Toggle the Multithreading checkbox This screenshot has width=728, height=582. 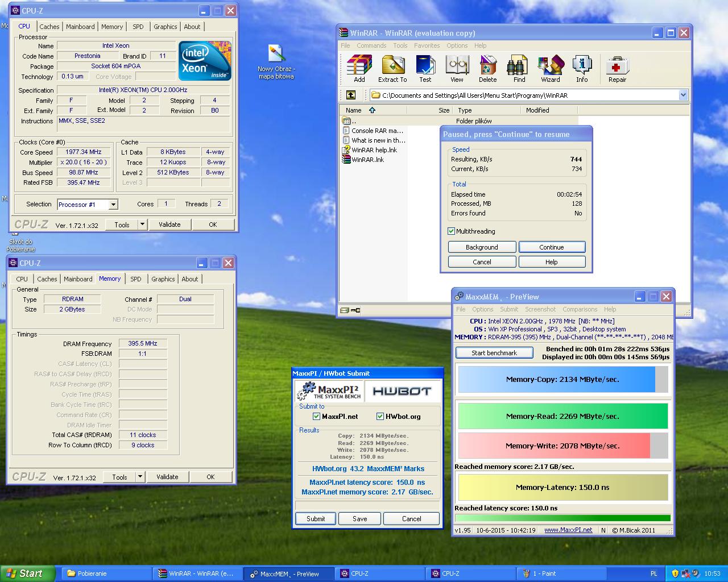tap(452, 231)
